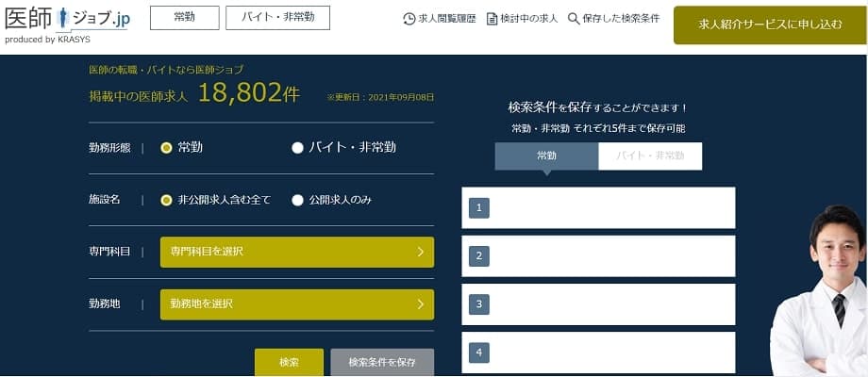Click the 医師ジョブ.jp site logo
The width and height of the screenshot is (868, 377).
[x=66, y=21]
